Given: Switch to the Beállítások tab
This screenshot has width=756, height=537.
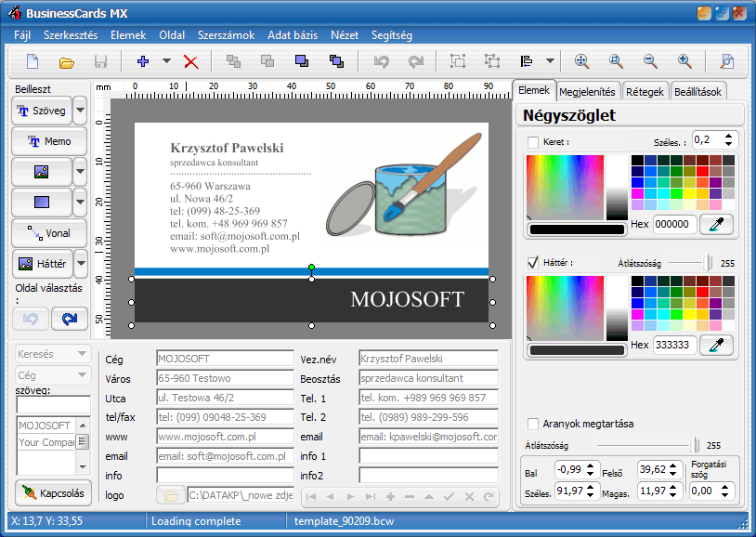Looking at the screenshot, I should pyautogui.click(x=697, y=92).
